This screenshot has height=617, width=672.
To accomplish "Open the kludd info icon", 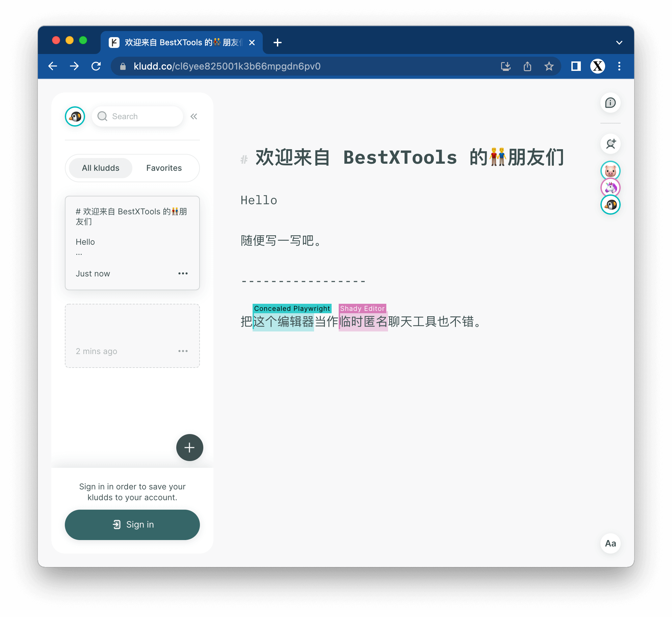I will (610, 103).
